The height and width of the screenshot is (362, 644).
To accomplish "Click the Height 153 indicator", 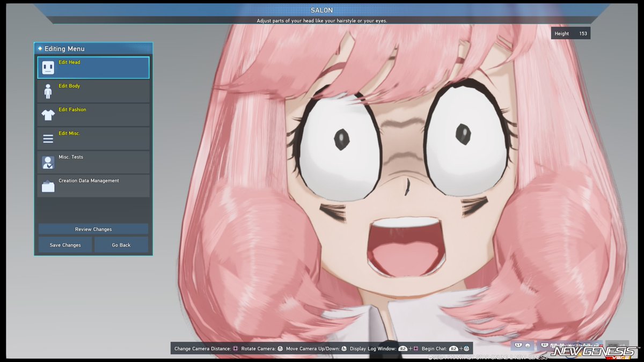I will click(x=570, y=33).
